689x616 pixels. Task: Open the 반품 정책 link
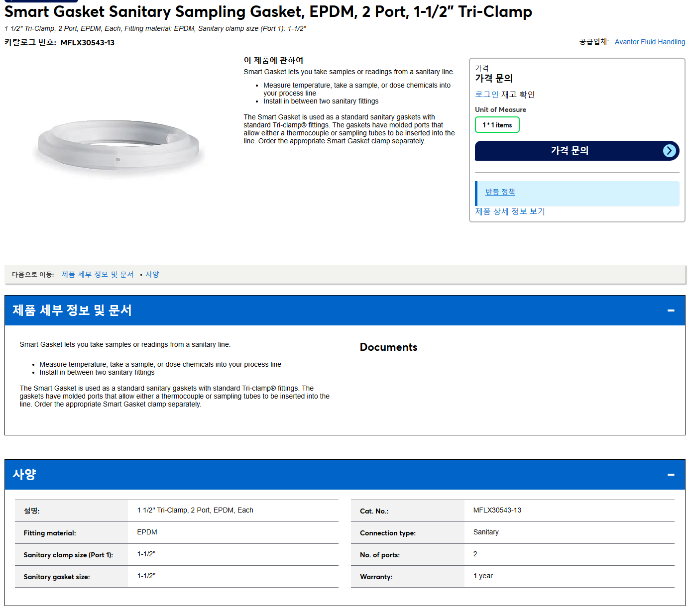pyautogui.click(x=500, y=192)
